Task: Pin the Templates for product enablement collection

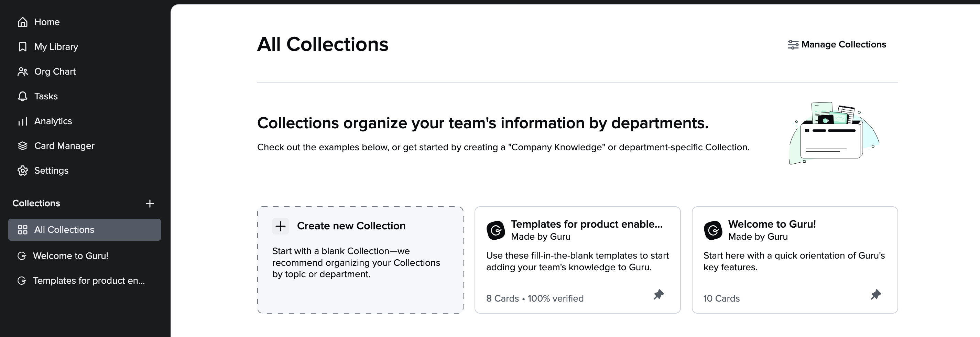Action: point(658,294)
